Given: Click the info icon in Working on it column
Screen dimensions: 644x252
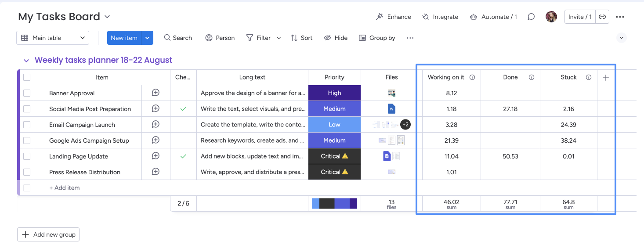Looking at the screenshot, I should pyautogui.click(x=472, y=77).
